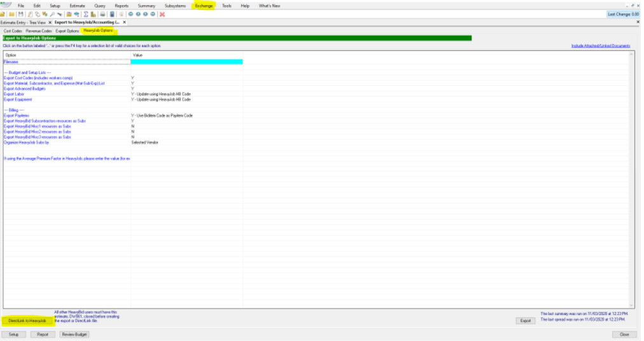Click the Review Budget button
This screenshot has height=341, width=644.
(x=74, y=335)
